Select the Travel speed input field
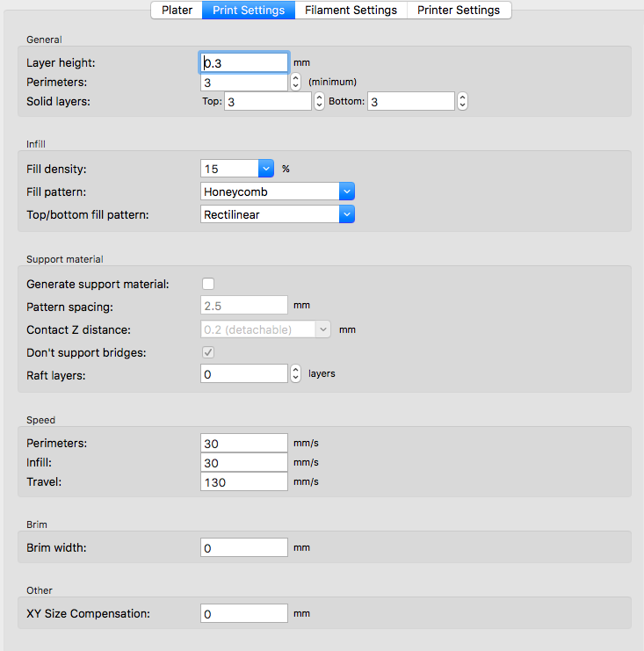This screenshot has height=651, width=644. tap(244, 481)
